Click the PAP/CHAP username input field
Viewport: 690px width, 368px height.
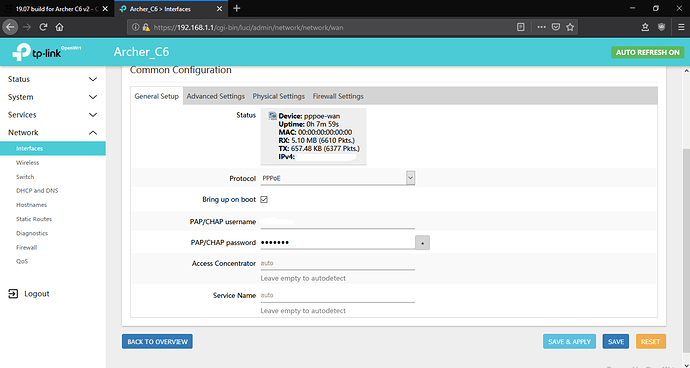click(338, 222)
